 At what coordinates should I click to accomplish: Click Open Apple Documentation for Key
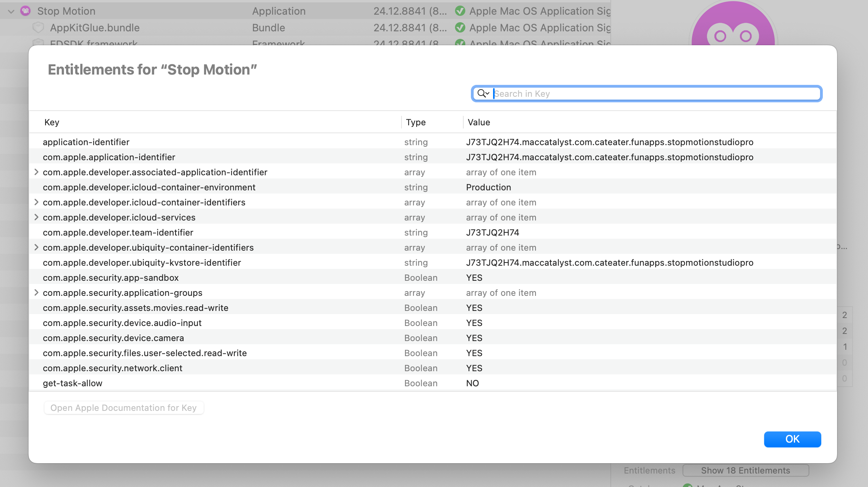click(x=124, y=408)
